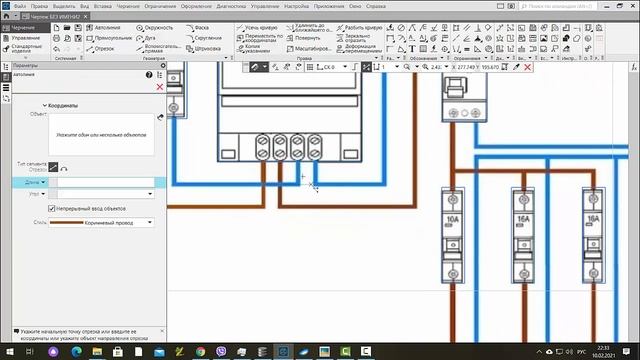Open the Вставка menu

point(102,6)
